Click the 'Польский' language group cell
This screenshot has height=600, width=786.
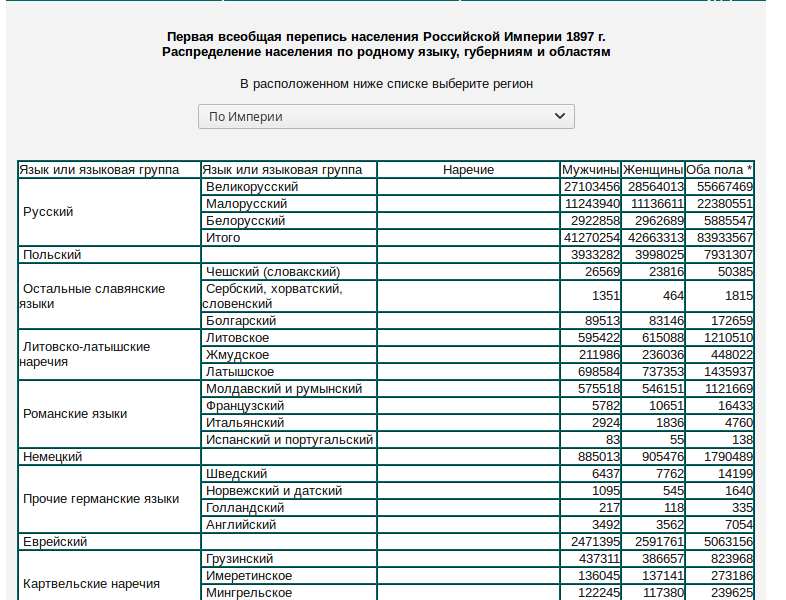click(x=52, y=255)
